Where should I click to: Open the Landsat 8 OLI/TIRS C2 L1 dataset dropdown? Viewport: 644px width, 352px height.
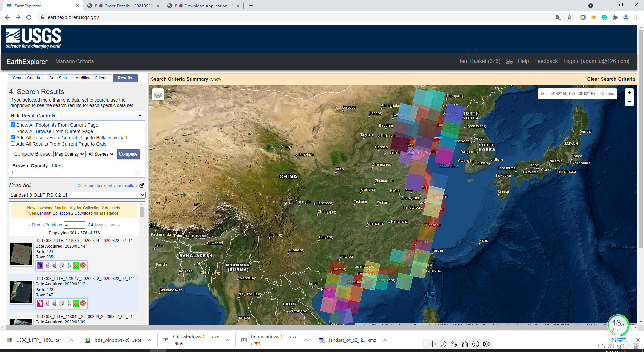click(x=77, y=195)
